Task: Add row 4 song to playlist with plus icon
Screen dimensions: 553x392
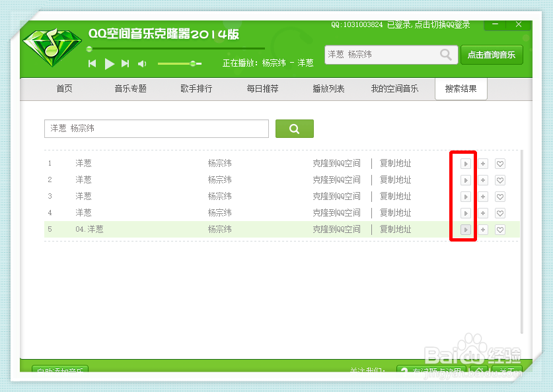Action: [483, 213]
